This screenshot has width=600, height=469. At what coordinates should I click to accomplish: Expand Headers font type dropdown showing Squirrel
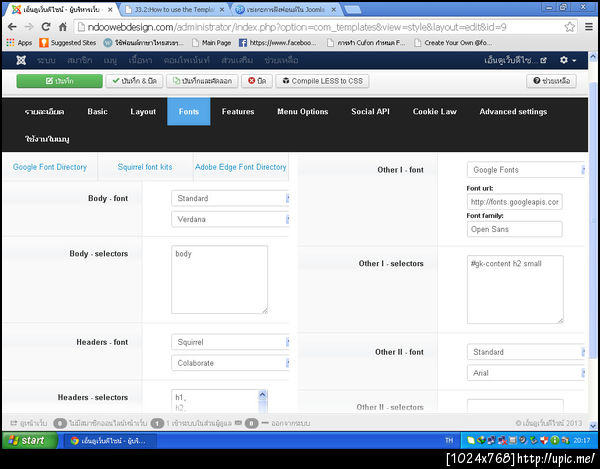[230, 342]
